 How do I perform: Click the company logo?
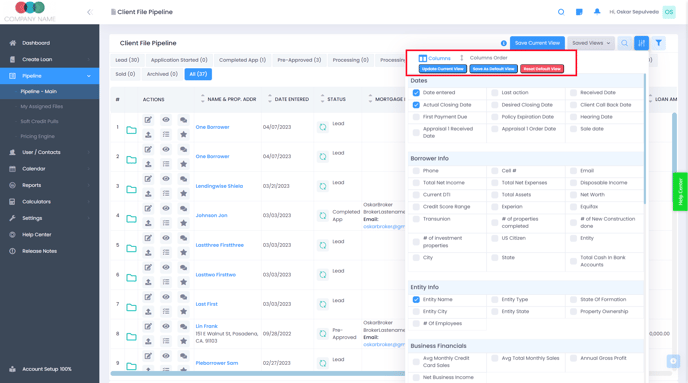click(x=30, y=11)
